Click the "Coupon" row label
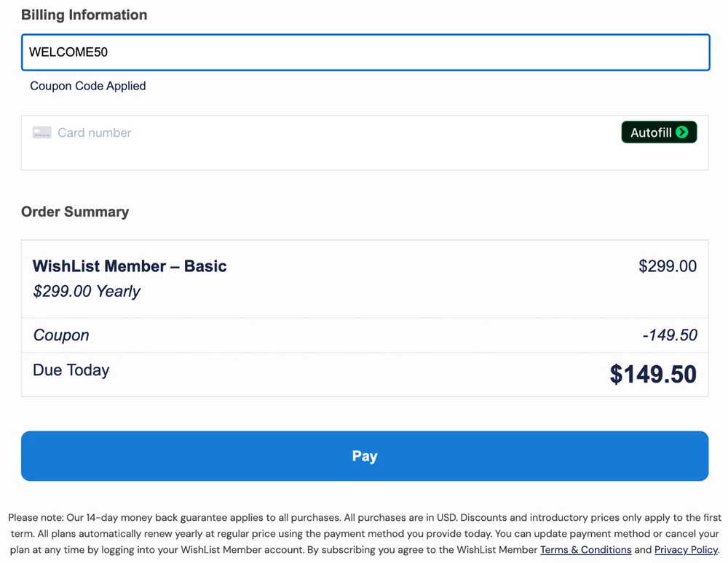 [61, 335]
